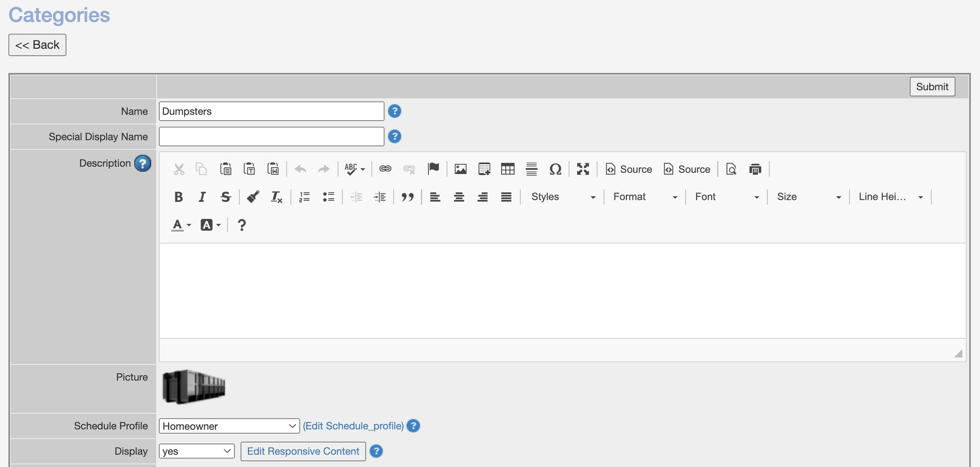This screenshot has width=980, height=467.
Task: Click the Special Display Name field
Action: [271, 137]
